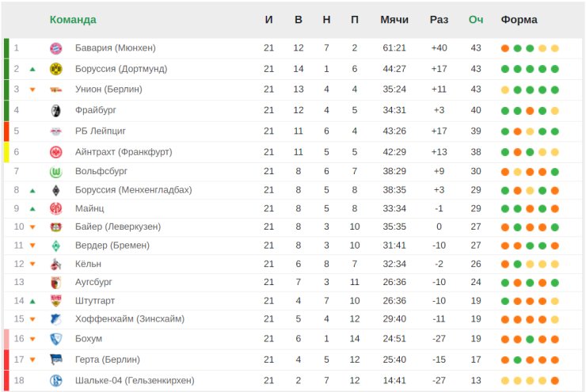Open the Хоффенхайм (Зинсхайм) team link
Image resolution: width=586 pixels, height=392 pixels.
(130, 319)
